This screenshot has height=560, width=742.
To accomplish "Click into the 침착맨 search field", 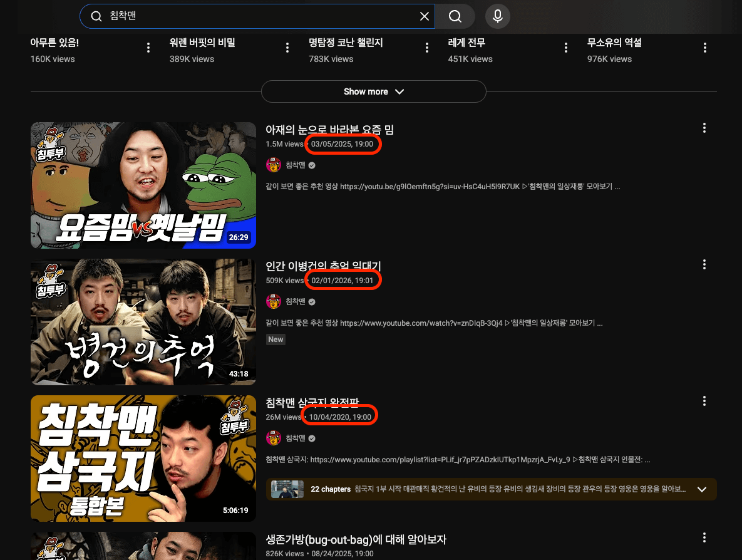I will pyautogui.click(x=250, y=16).
